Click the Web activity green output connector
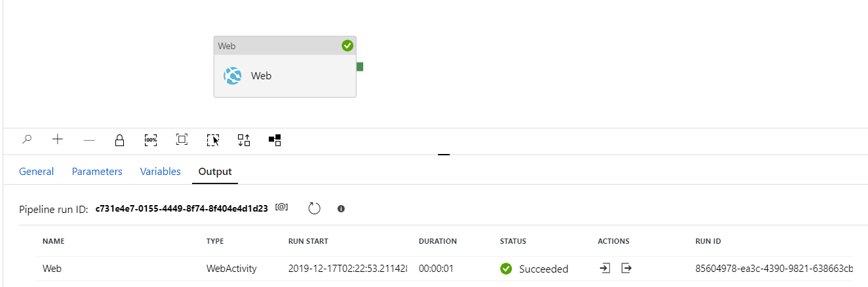Viewport: 868px width, 287px height. 360,67
